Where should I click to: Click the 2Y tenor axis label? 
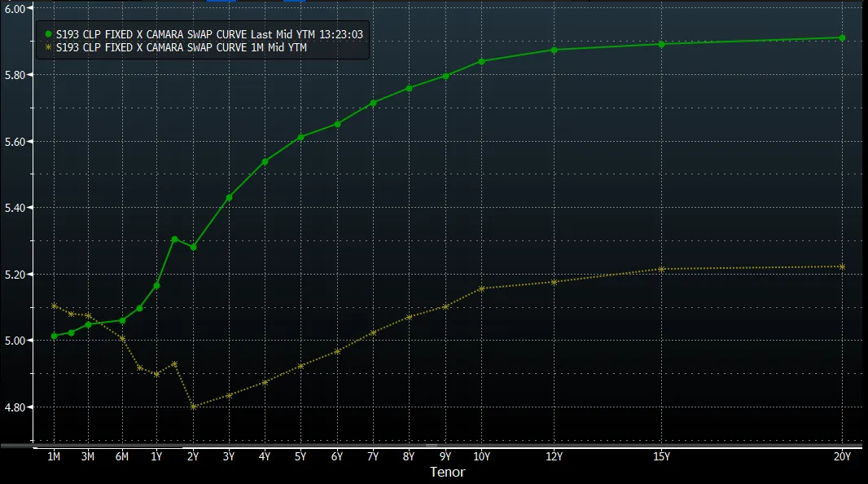[193, 457]
